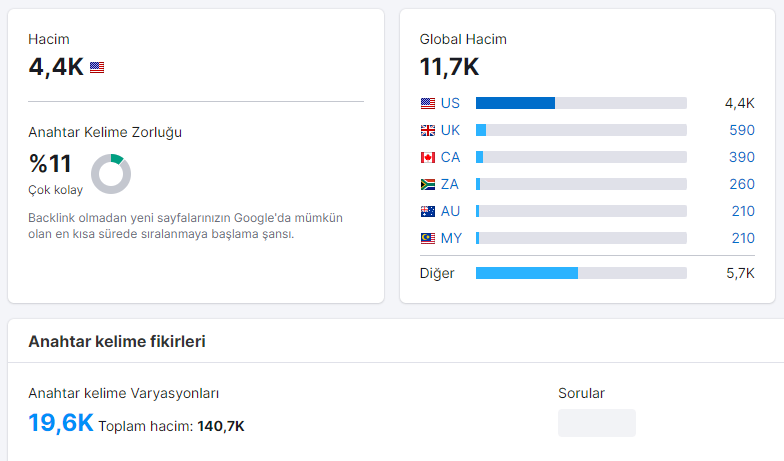Click the Diğer volume progress bar
This screenshot has width=784, height=461.
(x=581, y=273)
